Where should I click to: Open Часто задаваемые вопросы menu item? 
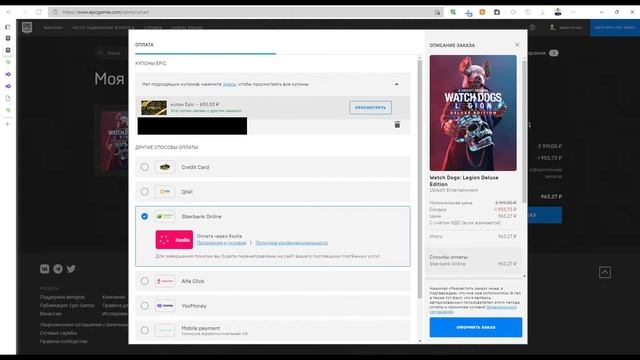[x=103, y=27]
